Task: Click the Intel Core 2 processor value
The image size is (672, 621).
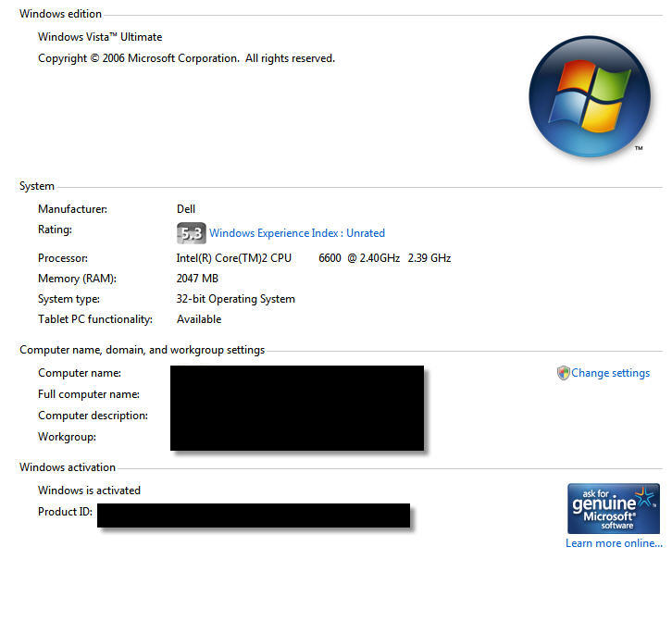Action: (313, 258)
